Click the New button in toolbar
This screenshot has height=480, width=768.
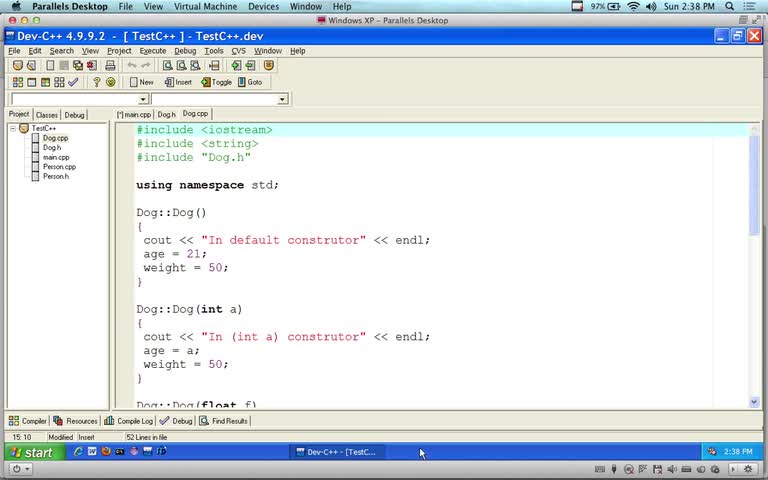coord(142,82)
